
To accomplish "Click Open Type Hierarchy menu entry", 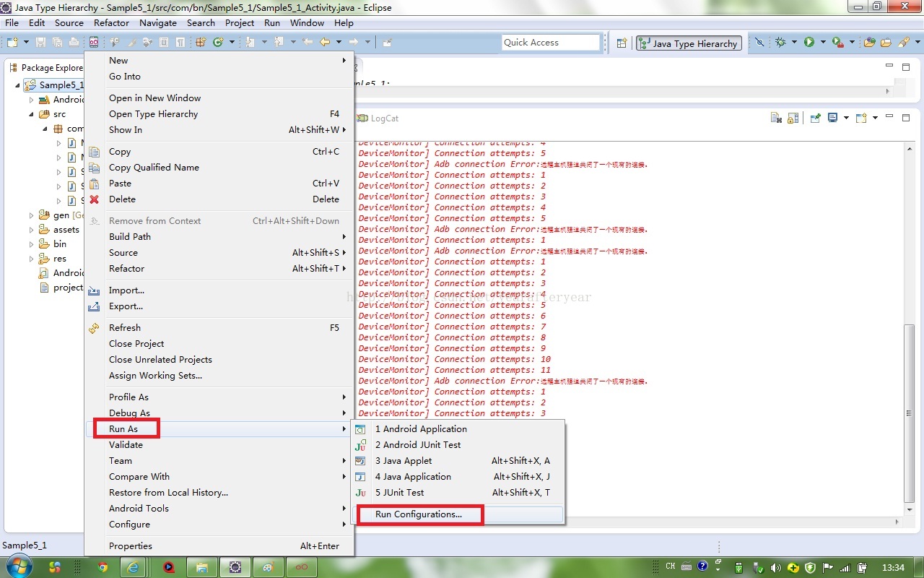I will point(219,114).
